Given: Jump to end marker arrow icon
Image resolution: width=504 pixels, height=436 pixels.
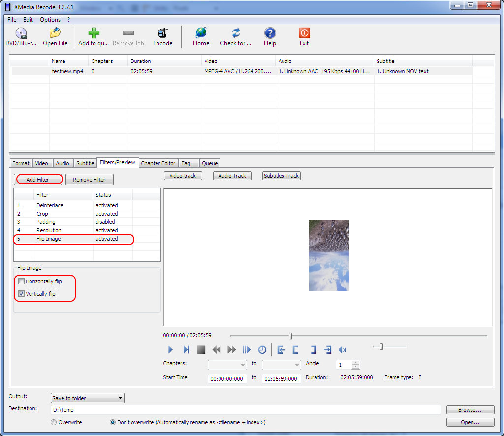Looking at the screenshot, I should (x=327, y=350).
